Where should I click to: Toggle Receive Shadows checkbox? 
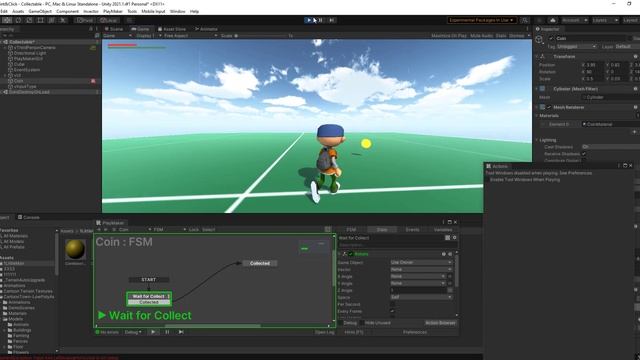pos(584,154)
